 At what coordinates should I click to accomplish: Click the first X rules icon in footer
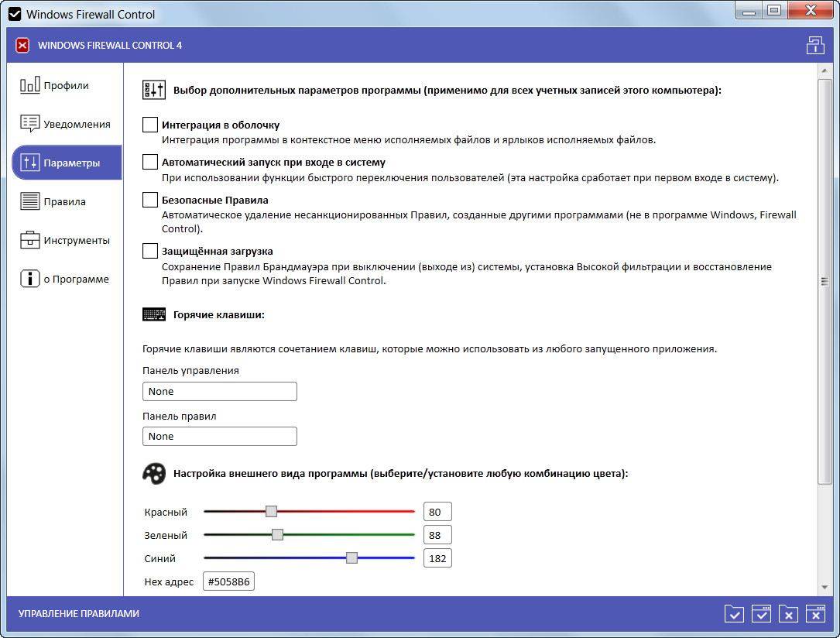pyautogui.click(x=789, y=614)
